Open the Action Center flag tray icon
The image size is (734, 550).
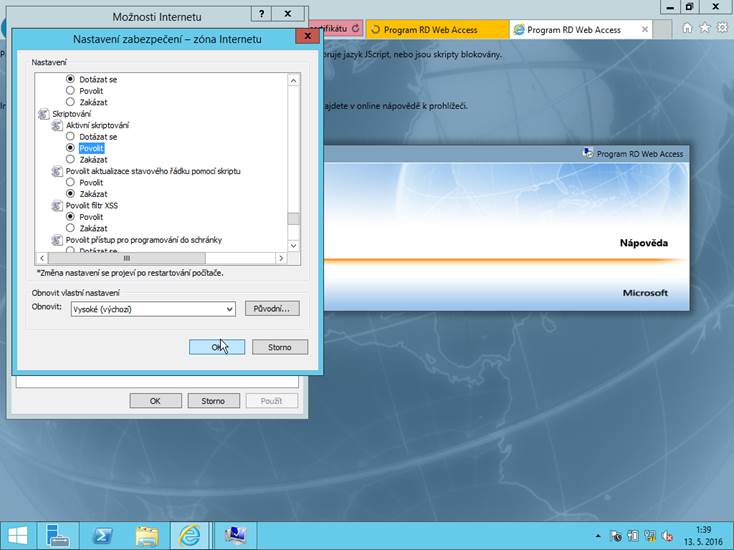[x=616, y=536]
